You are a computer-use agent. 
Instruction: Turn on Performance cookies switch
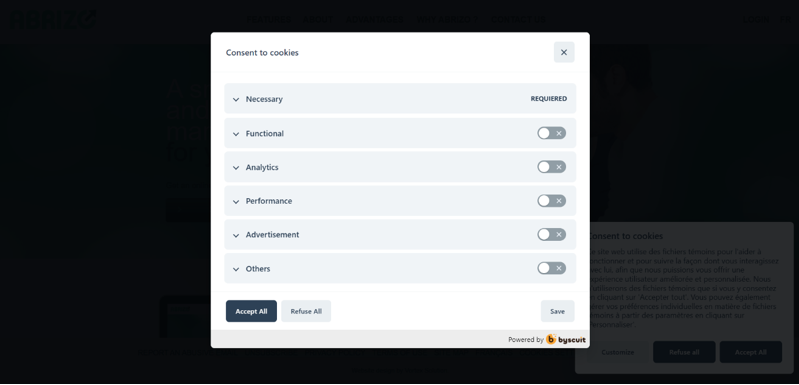point(551,201)
